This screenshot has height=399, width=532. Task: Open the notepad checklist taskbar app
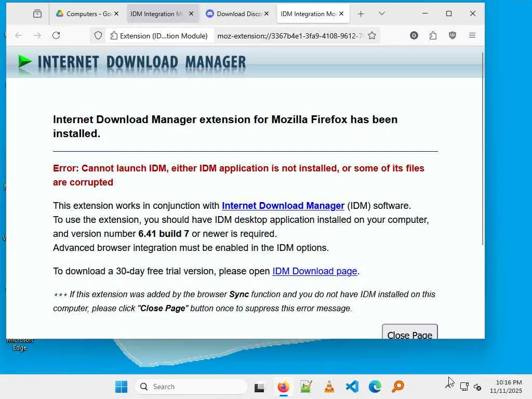click(306, 387)
